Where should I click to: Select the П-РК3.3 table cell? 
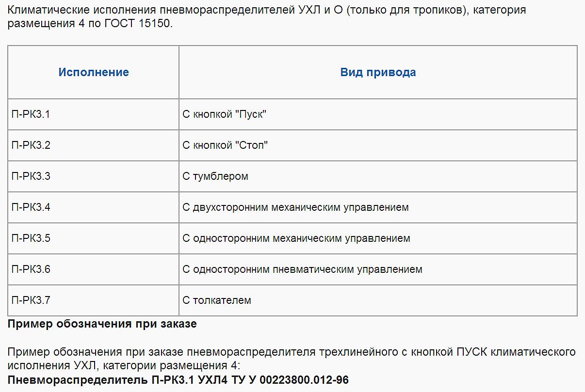94,176
